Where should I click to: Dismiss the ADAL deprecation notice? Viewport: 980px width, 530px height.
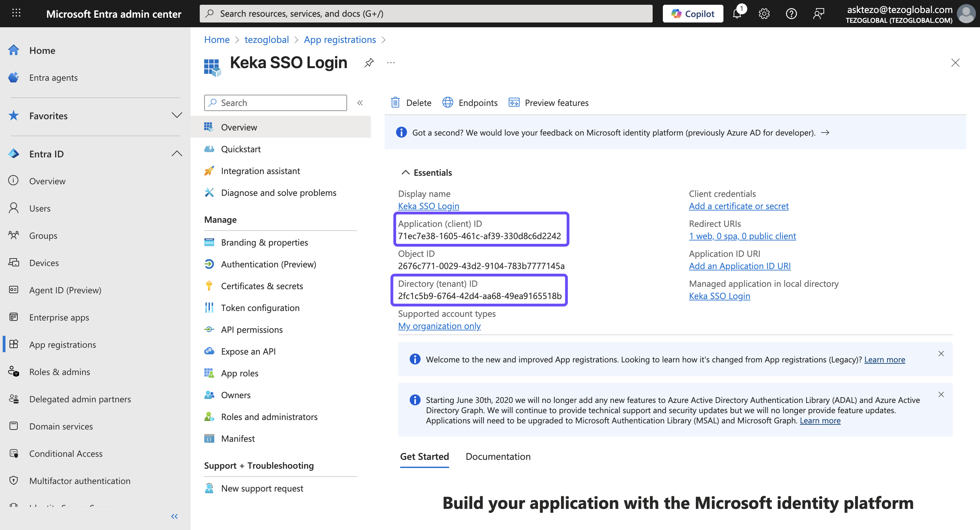click(x=941, y=394)
